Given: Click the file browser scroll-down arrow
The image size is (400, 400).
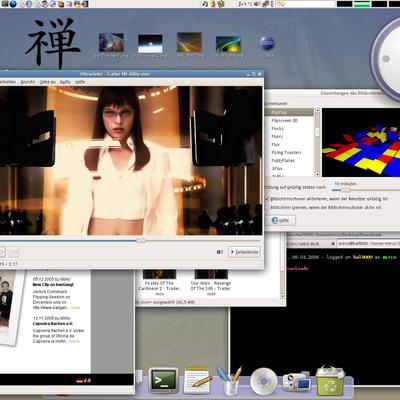Looking at the screenshot, I should 282,296.
